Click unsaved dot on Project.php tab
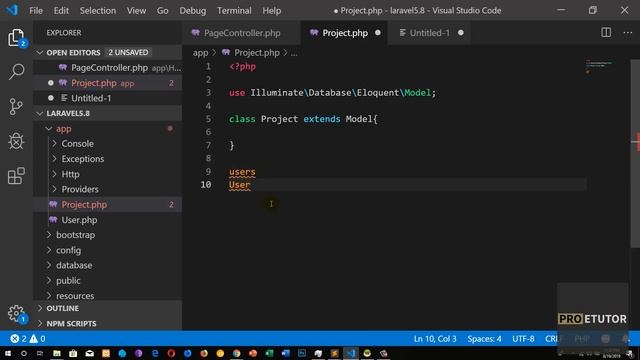The height and width of the screenshot is (360, 640). click(378, 33)
